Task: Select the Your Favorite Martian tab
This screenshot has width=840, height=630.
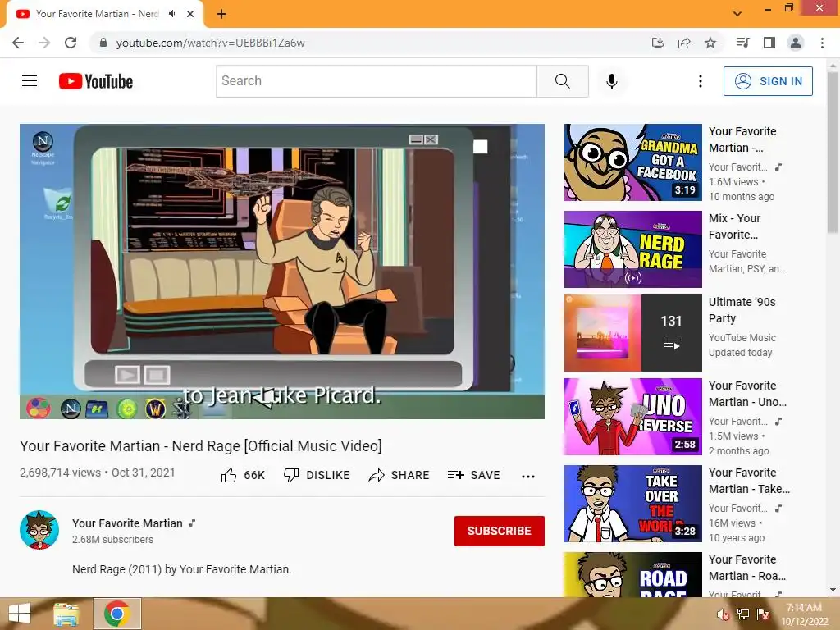Action: [97, 14]
